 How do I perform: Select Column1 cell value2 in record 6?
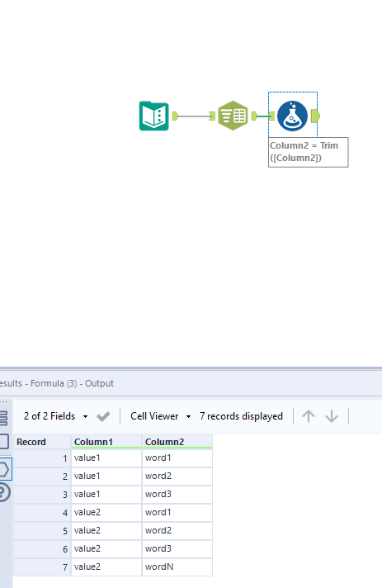[106, 548]
